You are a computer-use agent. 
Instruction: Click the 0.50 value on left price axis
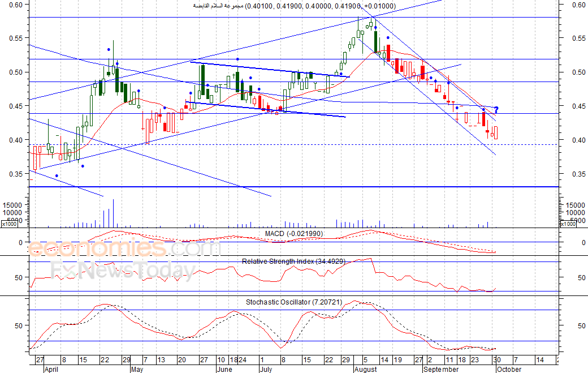point(16,72)
